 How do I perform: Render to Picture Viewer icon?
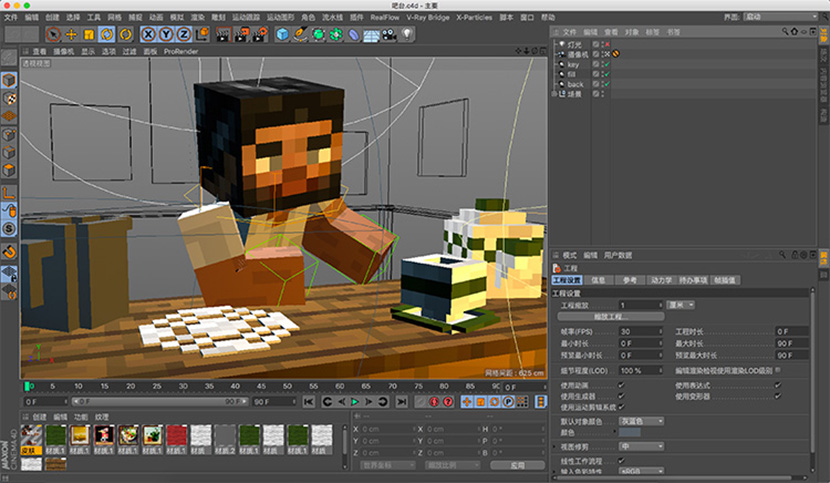[241, 34]
